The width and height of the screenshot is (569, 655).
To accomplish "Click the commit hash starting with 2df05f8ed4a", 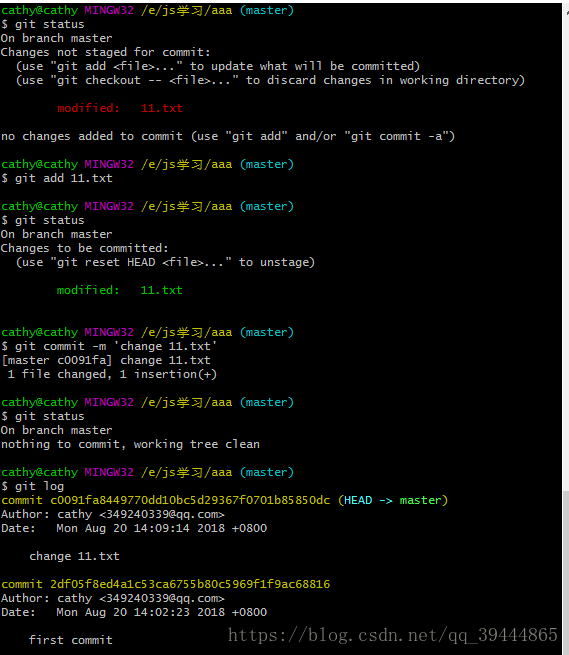I will (190, 584).
